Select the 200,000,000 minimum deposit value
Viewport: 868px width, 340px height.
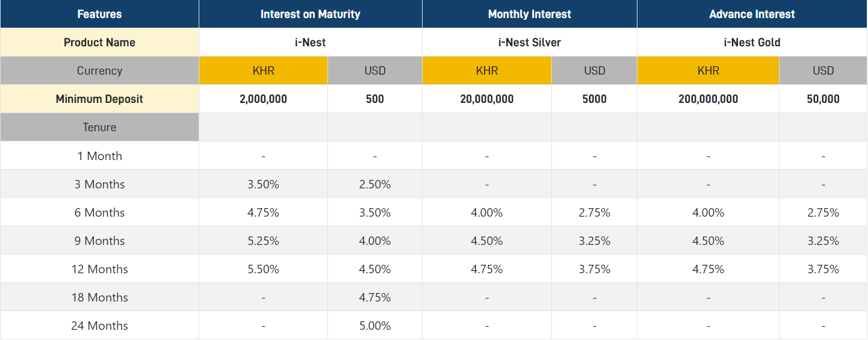(708, 99)
